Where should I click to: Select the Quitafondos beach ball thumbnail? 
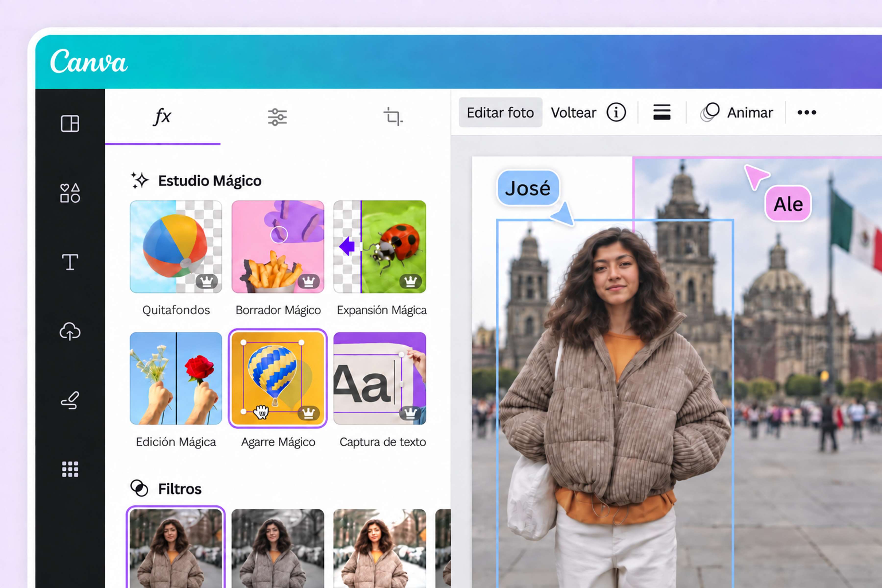click(x=176, y=247)
